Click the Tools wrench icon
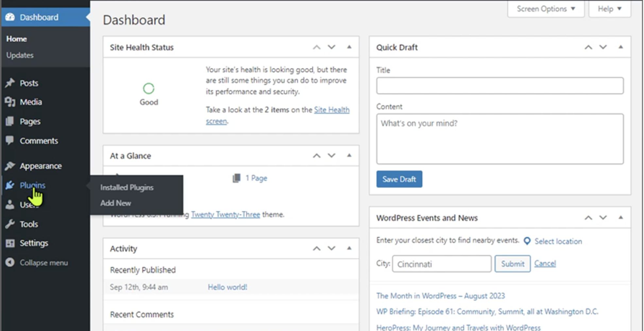Image resolution: width=644 pixels, height=331 pixels. (10, 224)
